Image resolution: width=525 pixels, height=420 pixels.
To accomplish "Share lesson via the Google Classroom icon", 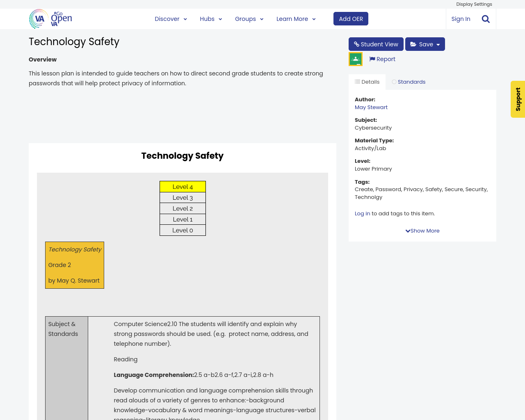I will tap(355, 58).
